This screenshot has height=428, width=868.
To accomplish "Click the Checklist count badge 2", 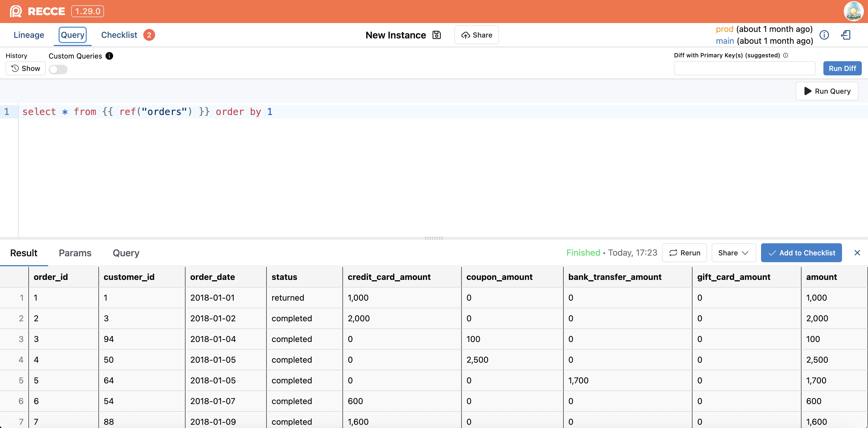I will (x=149, y=35).
